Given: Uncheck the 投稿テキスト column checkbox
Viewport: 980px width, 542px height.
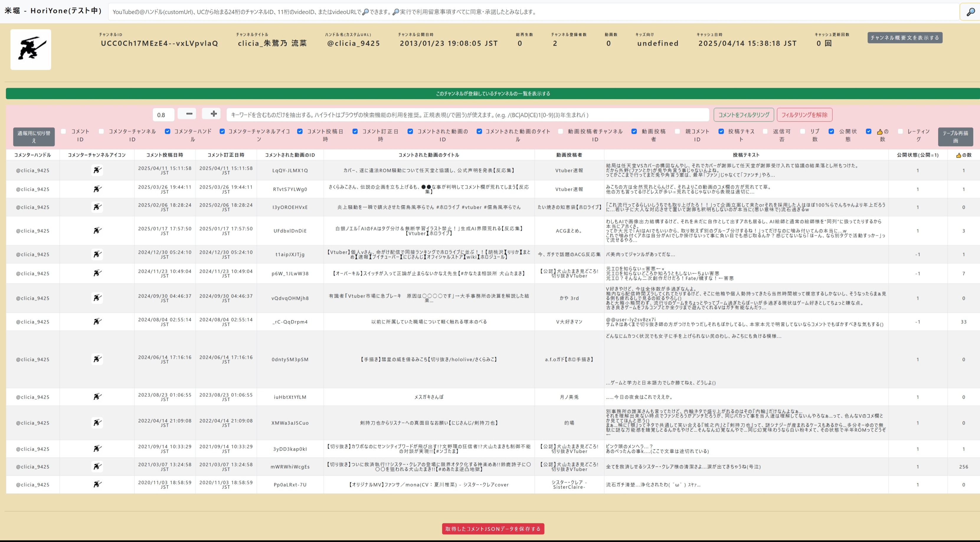Looking at the screenshot, I should click(x=721, y=131).
